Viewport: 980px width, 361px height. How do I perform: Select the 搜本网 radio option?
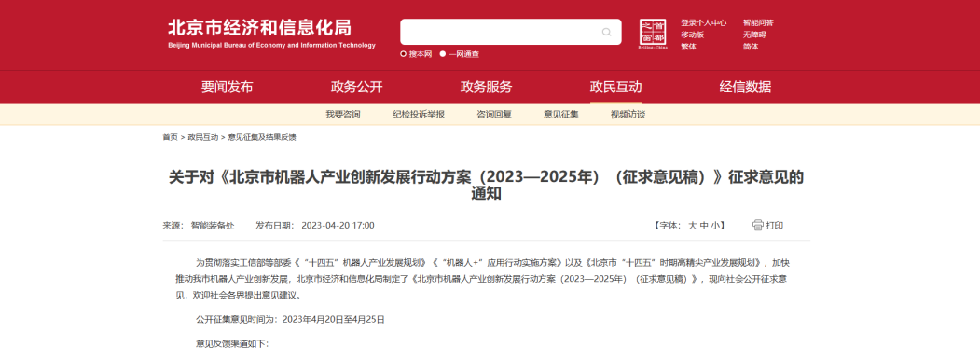click(403, 54)
